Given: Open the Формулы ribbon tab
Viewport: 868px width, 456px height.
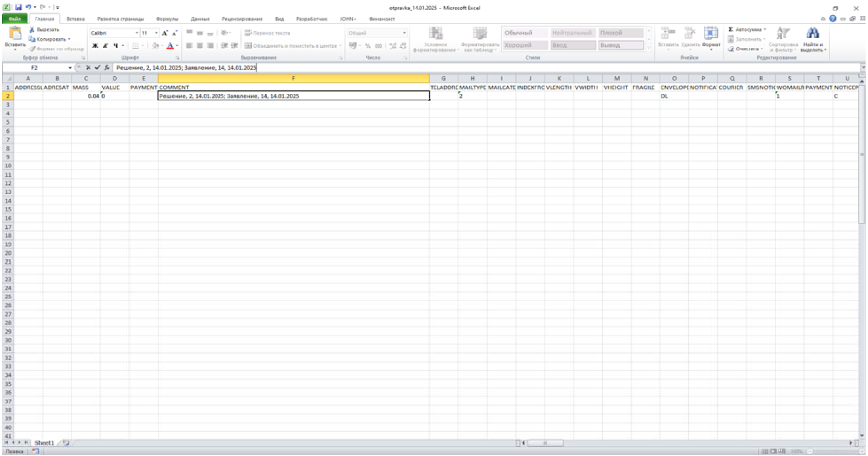Looking at the screenshot, I should (166, 19).
